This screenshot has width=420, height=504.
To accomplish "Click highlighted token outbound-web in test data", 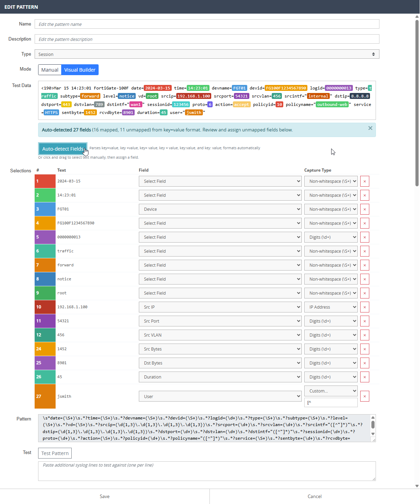I will [x=332, y=105].
